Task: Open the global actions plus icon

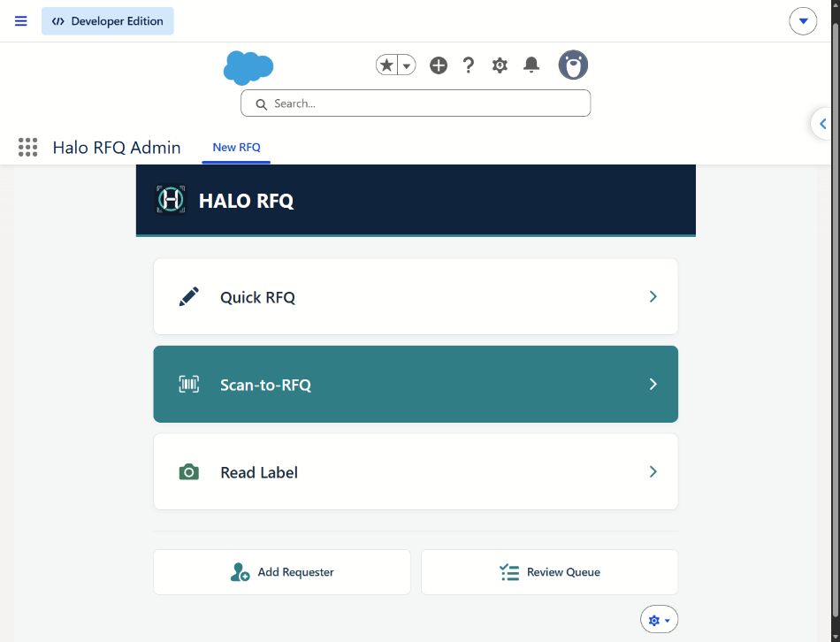Action: pos(439,65)
